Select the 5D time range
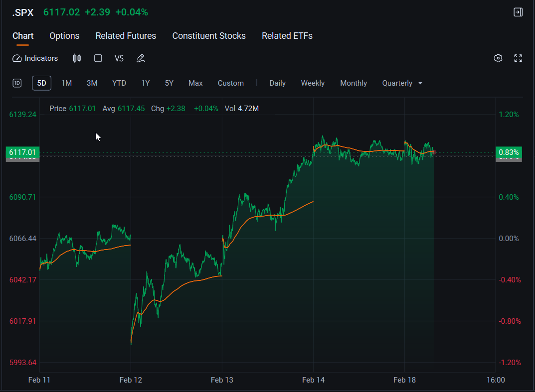The image size is (535, 392). 41,83
